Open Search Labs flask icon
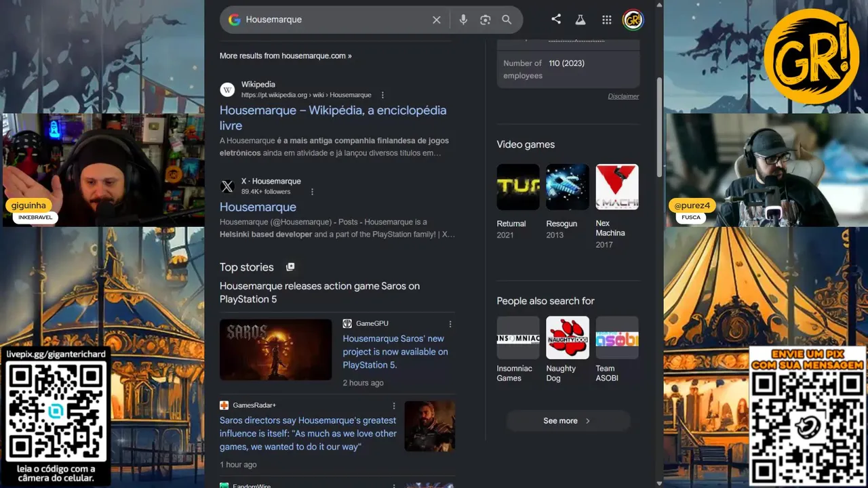The width and height of the screenshot is (868, 488). coord(580,20)
